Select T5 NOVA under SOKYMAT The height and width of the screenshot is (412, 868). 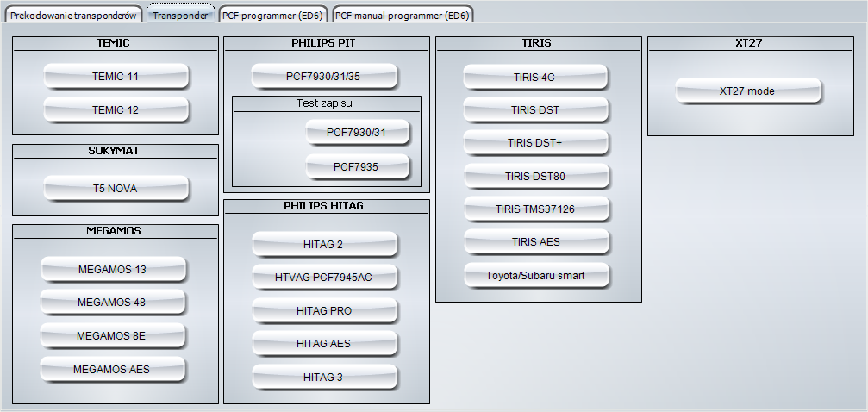click(x=116, y=188)
